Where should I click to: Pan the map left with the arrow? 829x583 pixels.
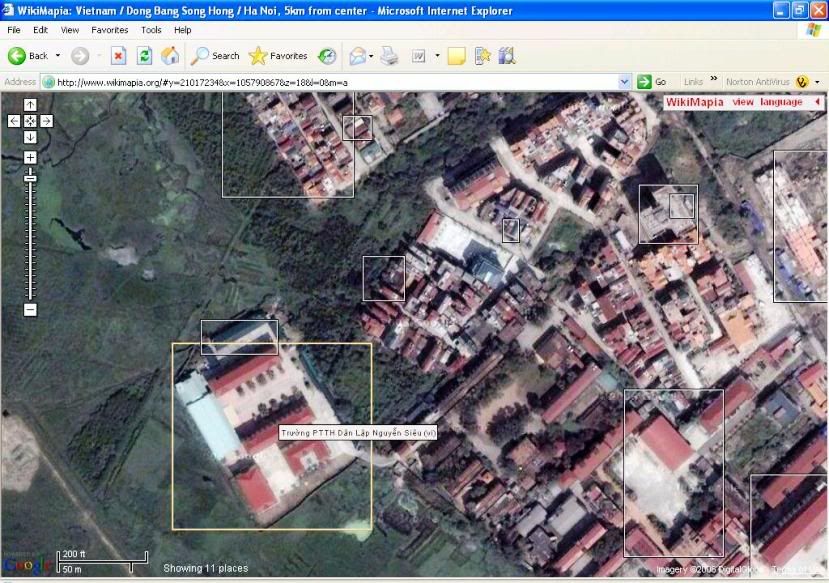(14, 121)
